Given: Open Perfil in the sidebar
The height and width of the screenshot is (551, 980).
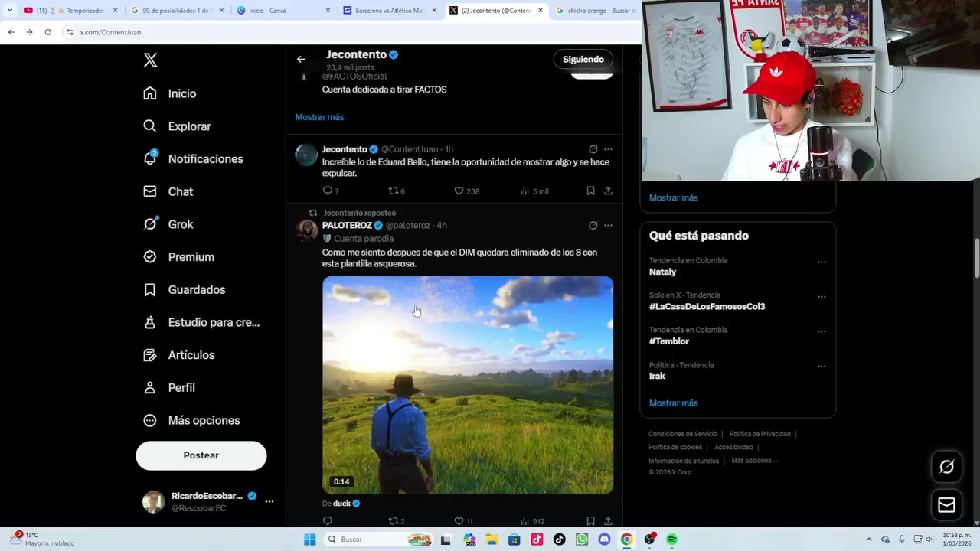Looking at the screenshot, I should click(x=169, y=387).
